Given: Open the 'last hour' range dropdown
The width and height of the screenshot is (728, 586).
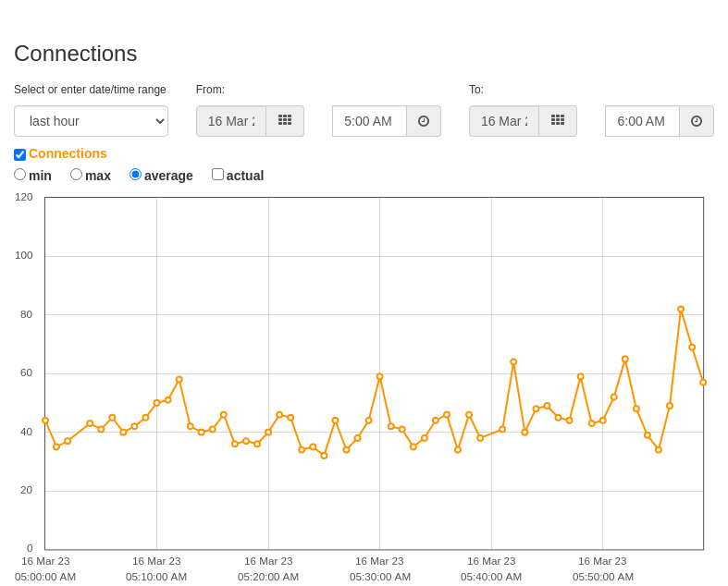Looking at the screenshot, I should point(91,121).
